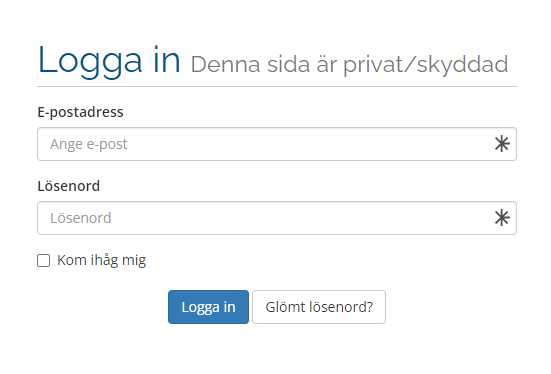The width and height of the screenshot is (551, 374).
Task: Focus the Ange e-post input field
Action: [x=277, y=144]
